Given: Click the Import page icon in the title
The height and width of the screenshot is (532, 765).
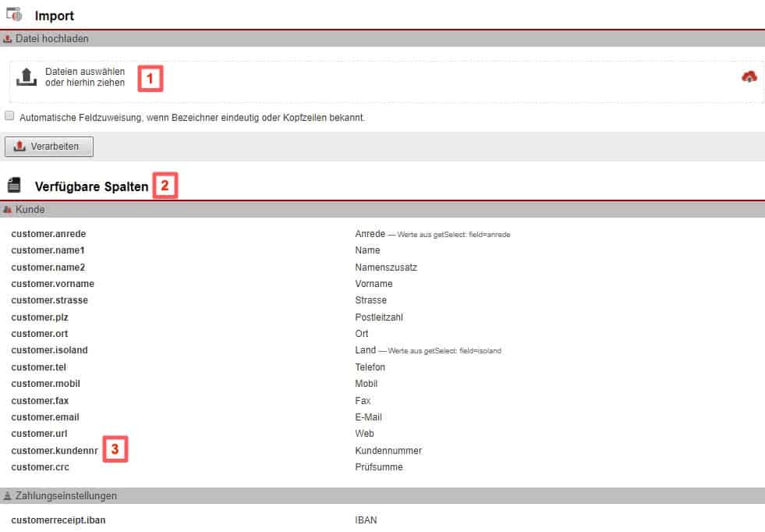Looking at the screenshot, I should [x=14, y=13].
